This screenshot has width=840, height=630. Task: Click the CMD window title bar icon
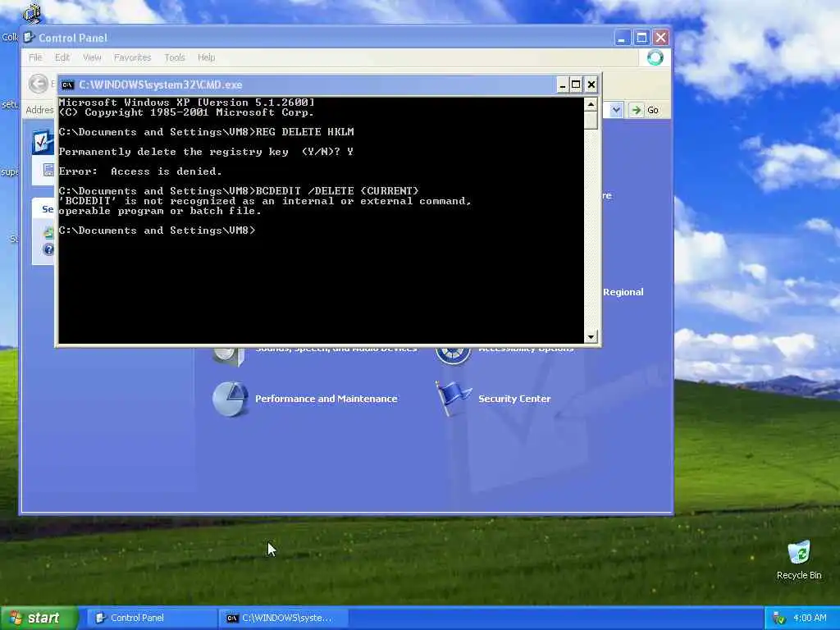[67, 84]
